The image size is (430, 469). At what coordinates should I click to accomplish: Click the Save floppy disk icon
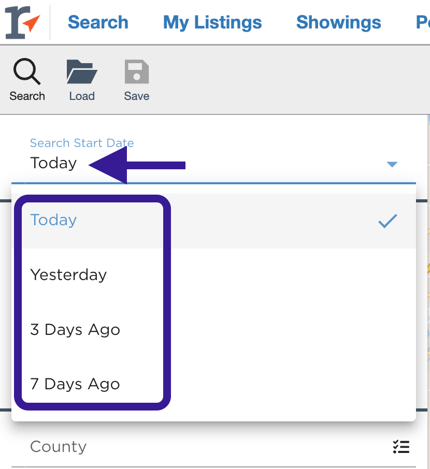(137, 72)
